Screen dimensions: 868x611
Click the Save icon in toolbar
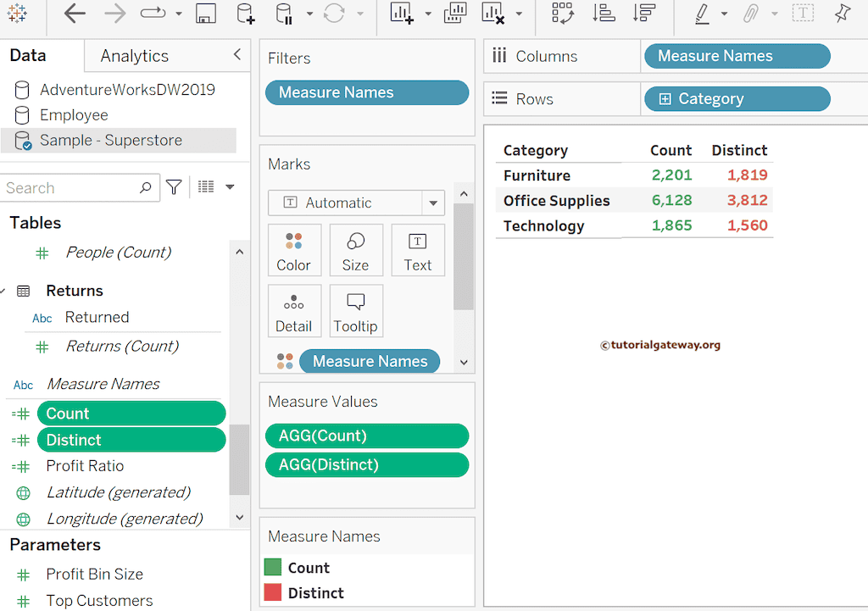[x=205, y=14]
